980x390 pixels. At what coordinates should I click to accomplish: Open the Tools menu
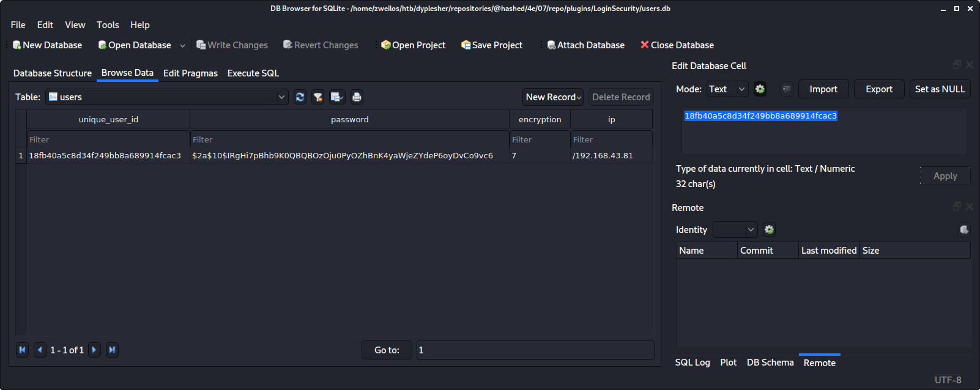[108, 25]
